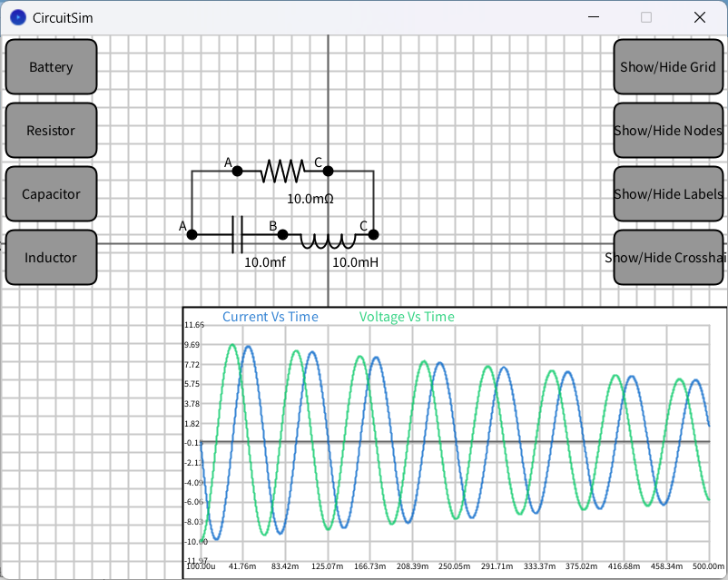Click the 10.0mf capacitor label
The width and height of the screenshot is (728, 580).
265,262
